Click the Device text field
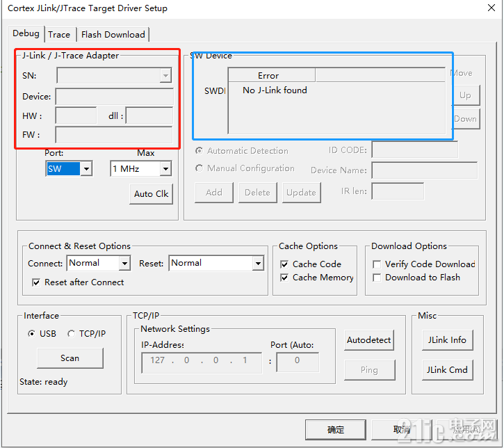Viewport: 504px width, 448px height. 115,96
